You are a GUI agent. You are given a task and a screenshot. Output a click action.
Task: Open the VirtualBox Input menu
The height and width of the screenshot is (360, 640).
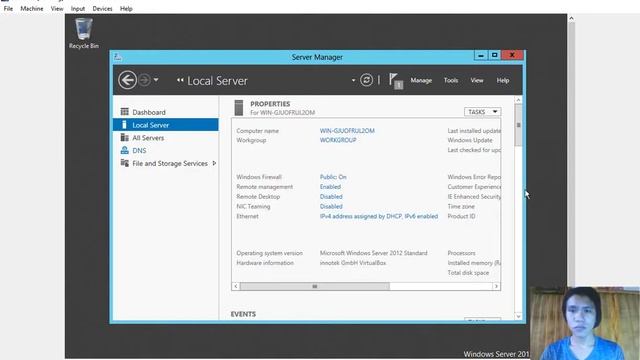click(78, 9)
